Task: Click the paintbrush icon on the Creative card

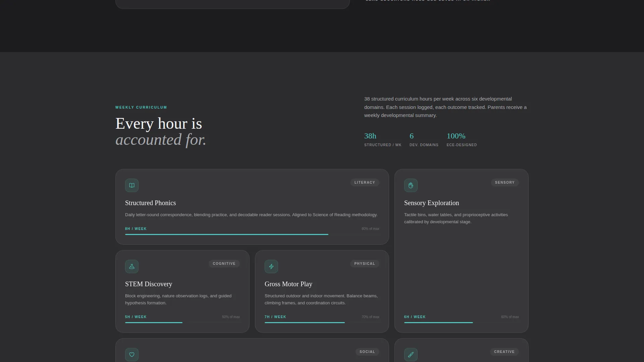Action: coord(411,355)
